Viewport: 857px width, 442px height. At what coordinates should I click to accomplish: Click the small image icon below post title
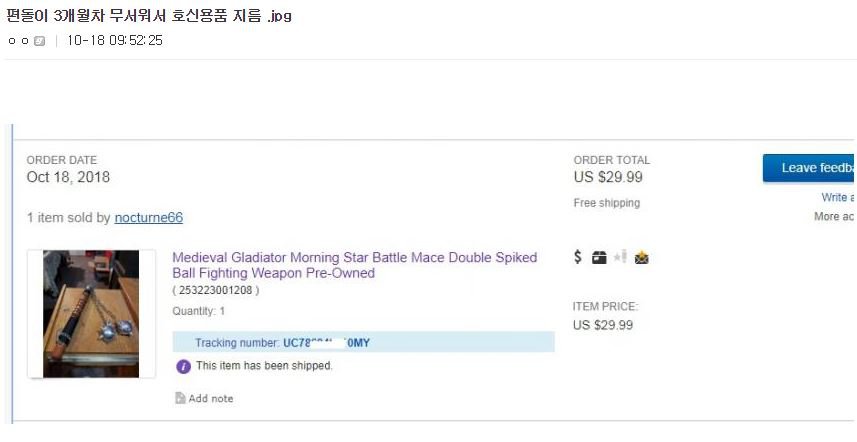pos(39,41)
